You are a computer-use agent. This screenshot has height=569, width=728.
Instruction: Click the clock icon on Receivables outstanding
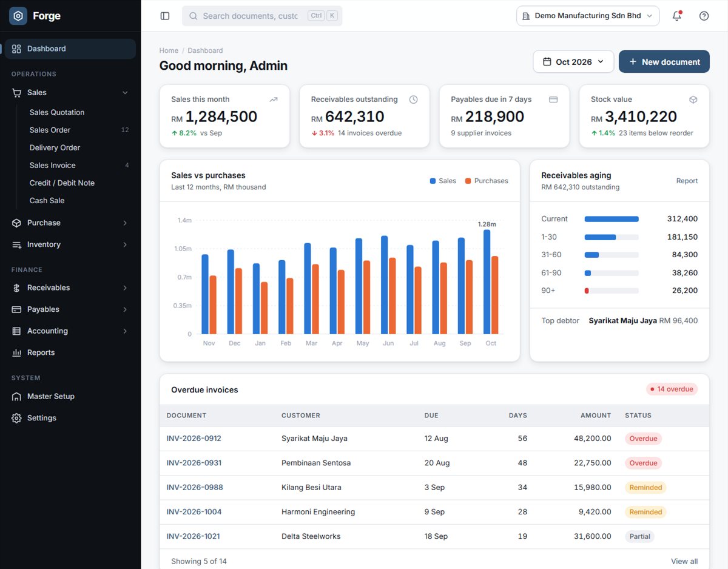(x=414, y=99)
